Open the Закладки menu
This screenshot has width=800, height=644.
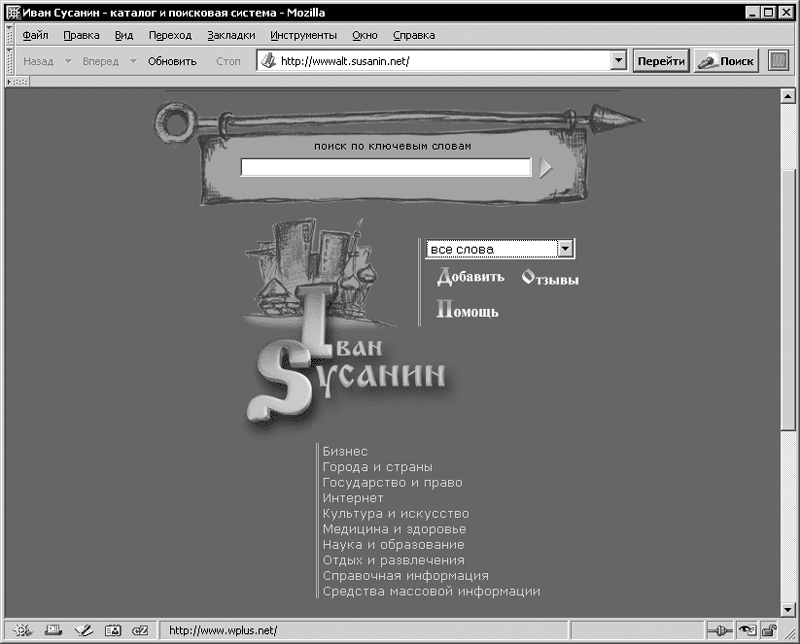[231, 35]
